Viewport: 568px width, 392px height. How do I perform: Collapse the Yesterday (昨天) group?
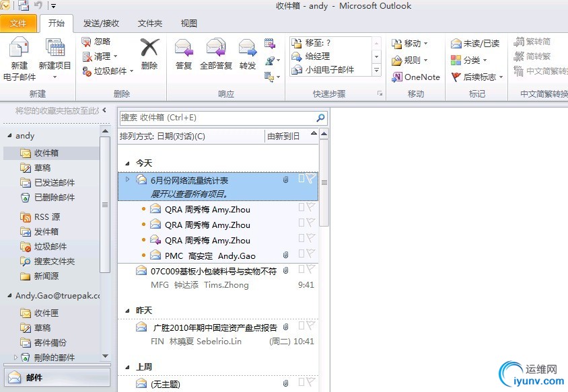click(x=127, y=311)
